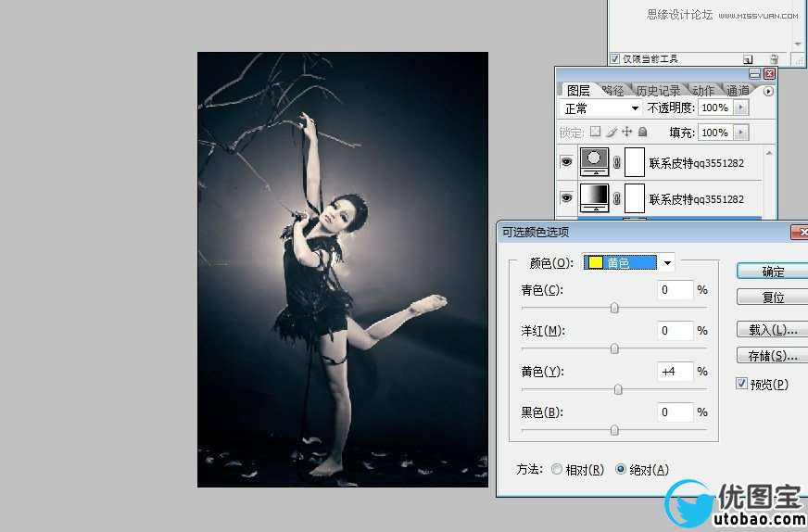Toggle the 仅限当前工具 checkbox
Image resolution: width=808 pixels, height=532 pixels.
click(614, 58)
